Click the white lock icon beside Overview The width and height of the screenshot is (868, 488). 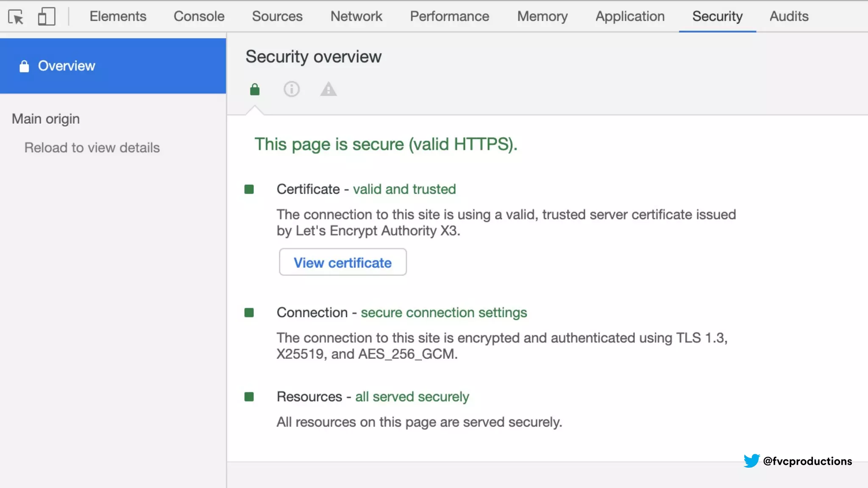coord(24,66)
